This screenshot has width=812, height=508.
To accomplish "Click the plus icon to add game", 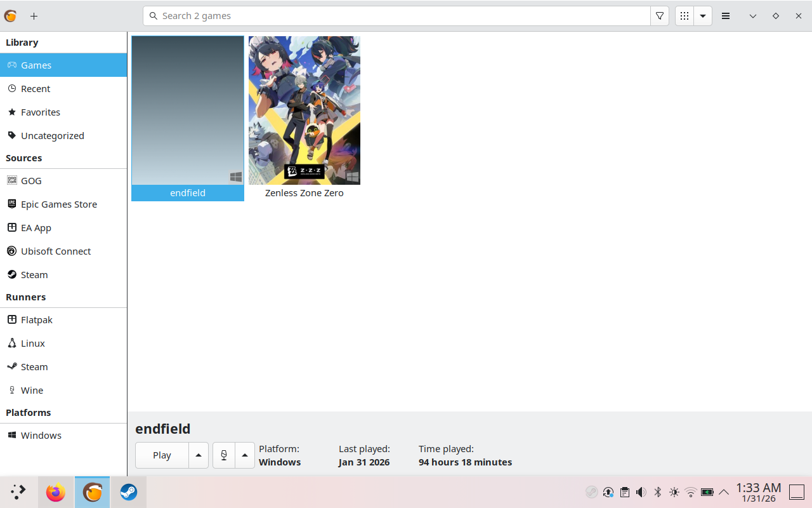I will tap(34, 16).
